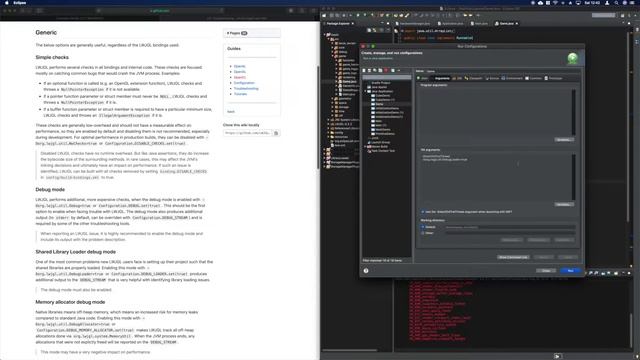640x360 pixels.
Task: Click the clone wiki URL field
Action: tap(247, 133)
